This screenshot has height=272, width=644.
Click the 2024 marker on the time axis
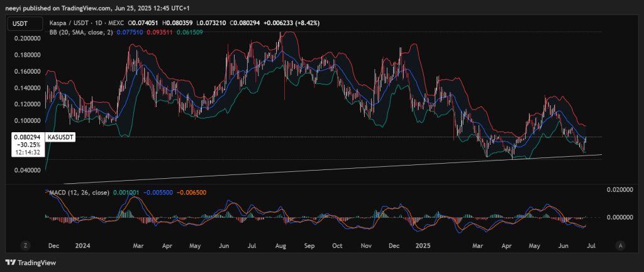tap(83, 244)
